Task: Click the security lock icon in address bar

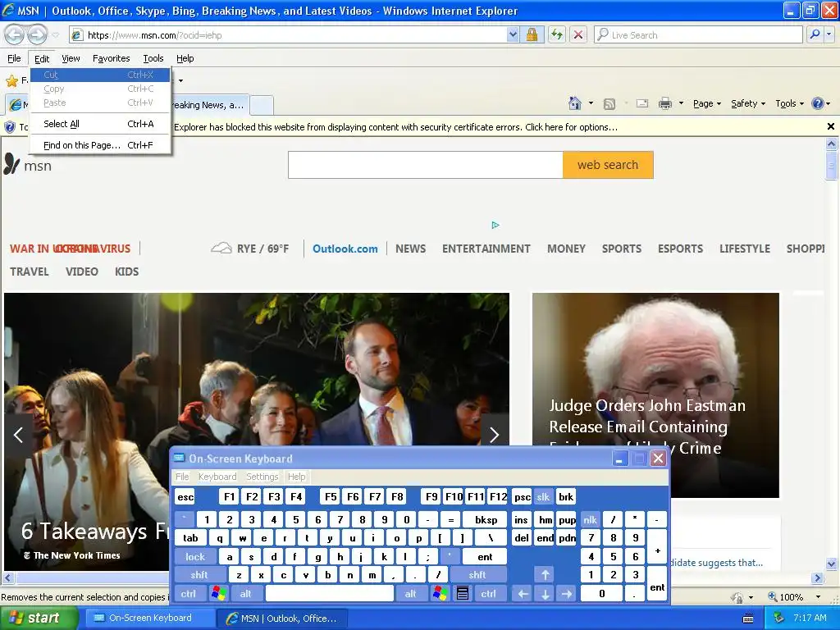Action: pos(532,34)
